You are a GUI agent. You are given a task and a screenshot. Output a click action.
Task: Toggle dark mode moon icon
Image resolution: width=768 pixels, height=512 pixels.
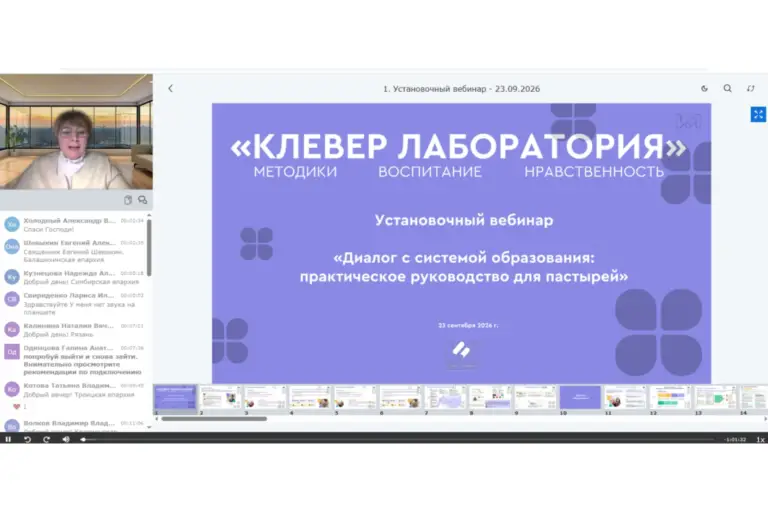pos(704,88)
